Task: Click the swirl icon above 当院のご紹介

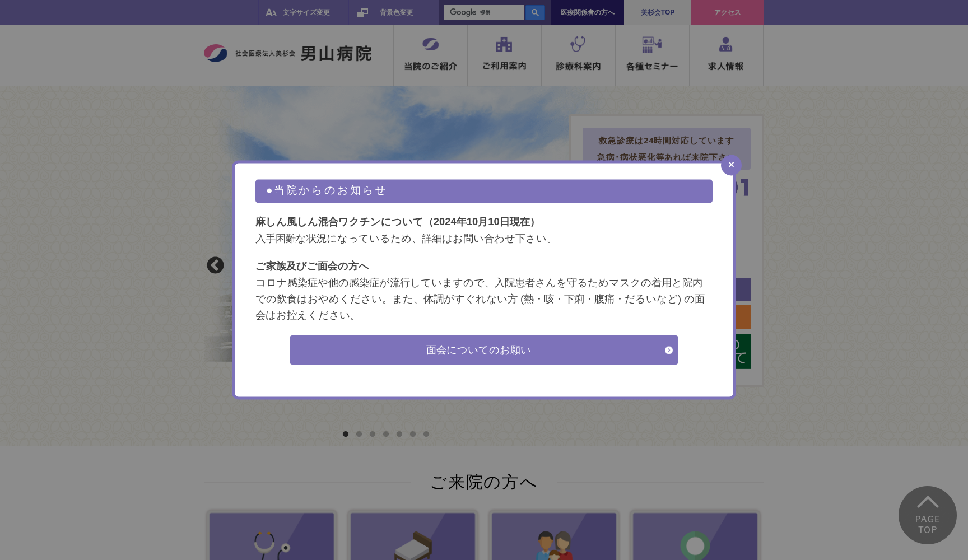Action: click(x=429, y=43)
